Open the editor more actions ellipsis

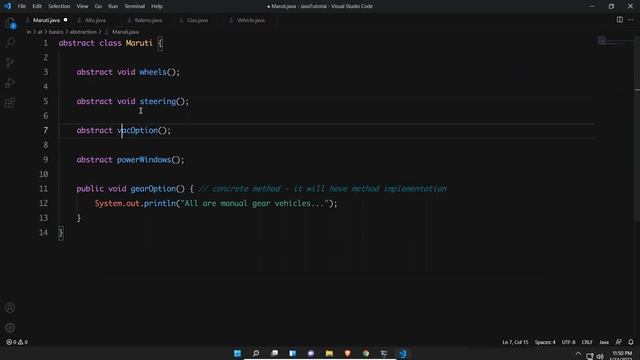(x=631, y=20)
